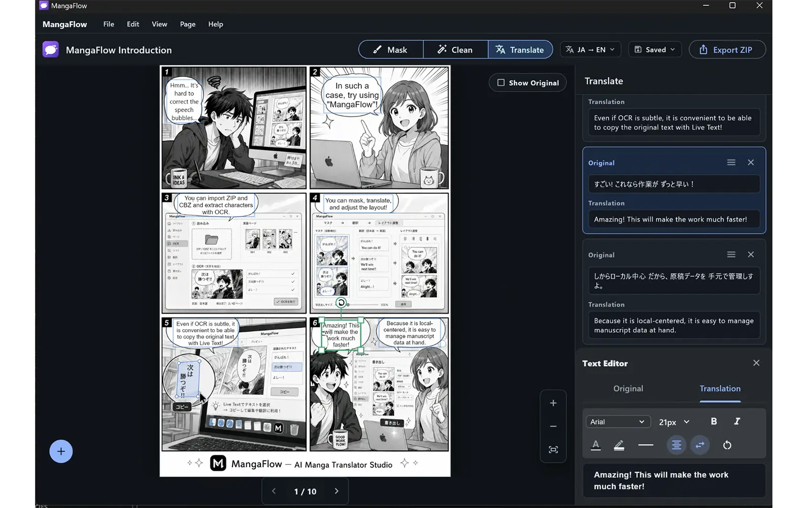Click the Translate panel heading
Image resolution: width=812 pixels, height=508 pixels.
click(x=604, y=81)
